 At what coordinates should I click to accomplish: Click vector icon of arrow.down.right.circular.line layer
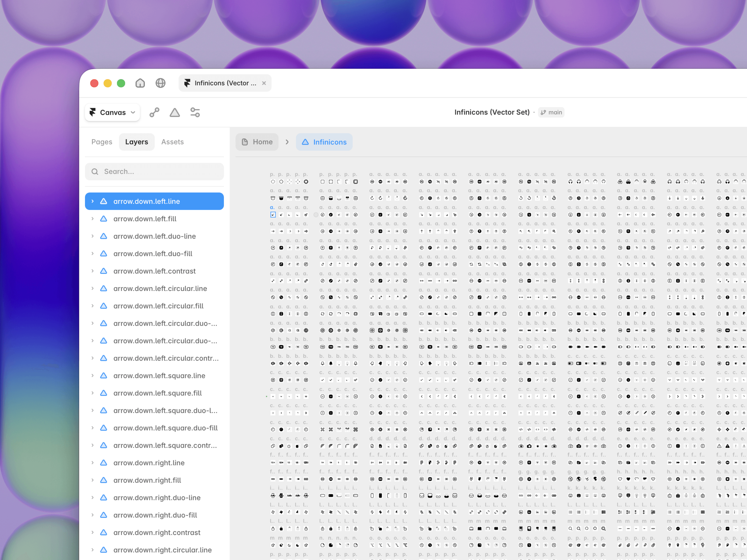pos(104,550)
